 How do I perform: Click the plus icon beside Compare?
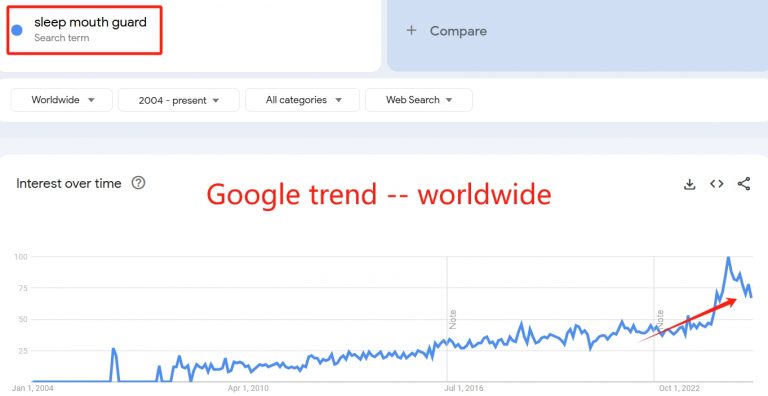[x=411, y=30]
